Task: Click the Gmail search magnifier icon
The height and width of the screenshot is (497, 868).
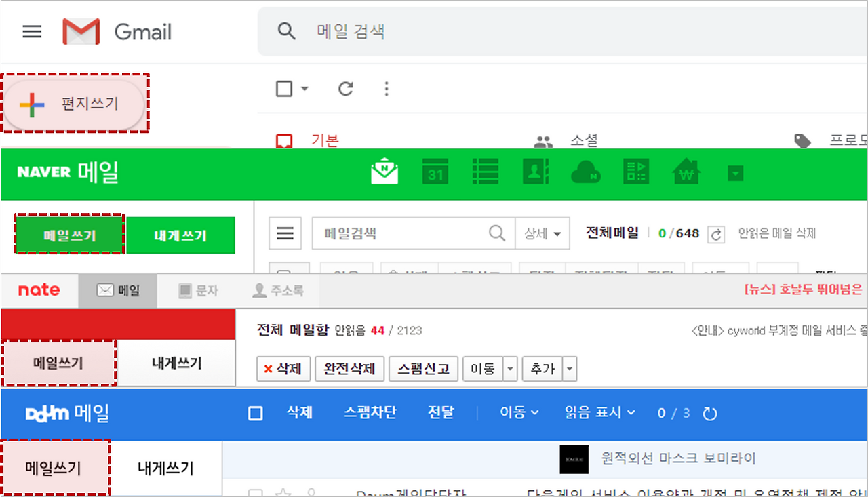Action: tap(287, 31)
